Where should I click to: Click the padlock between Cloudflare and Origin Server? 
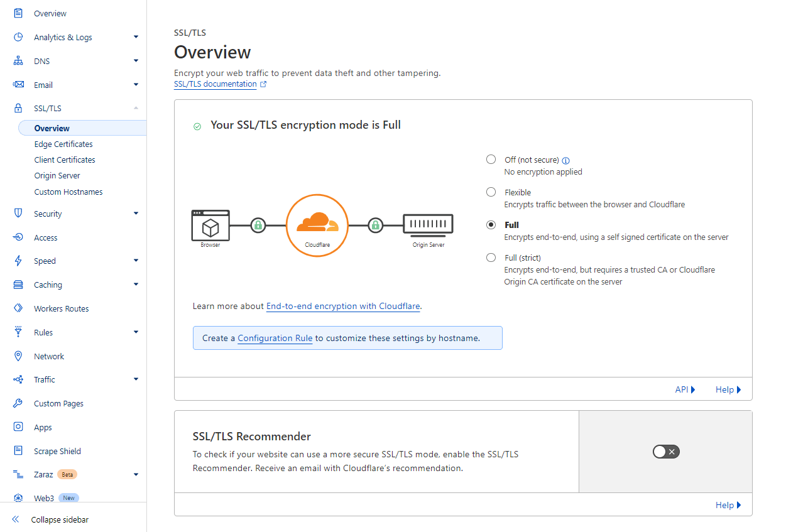[376, 225]
